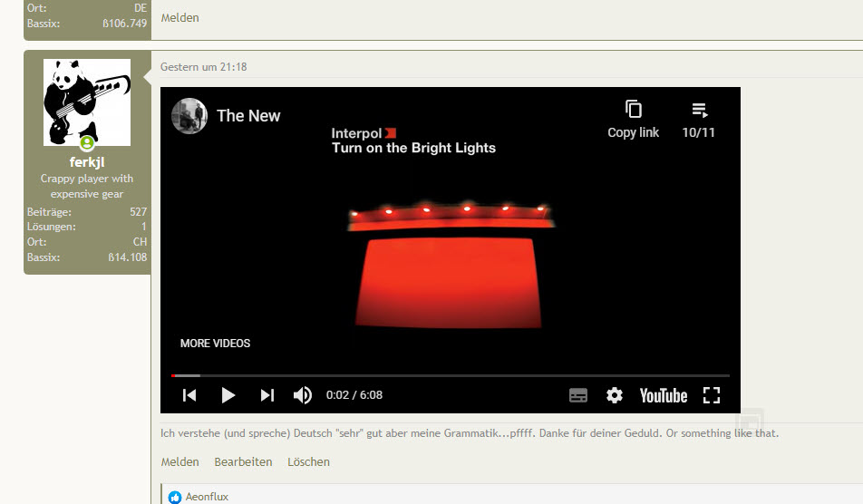Viewport: 863px width, 504px height.
Task: Open video settings gear
Action: tap(615, 395)
